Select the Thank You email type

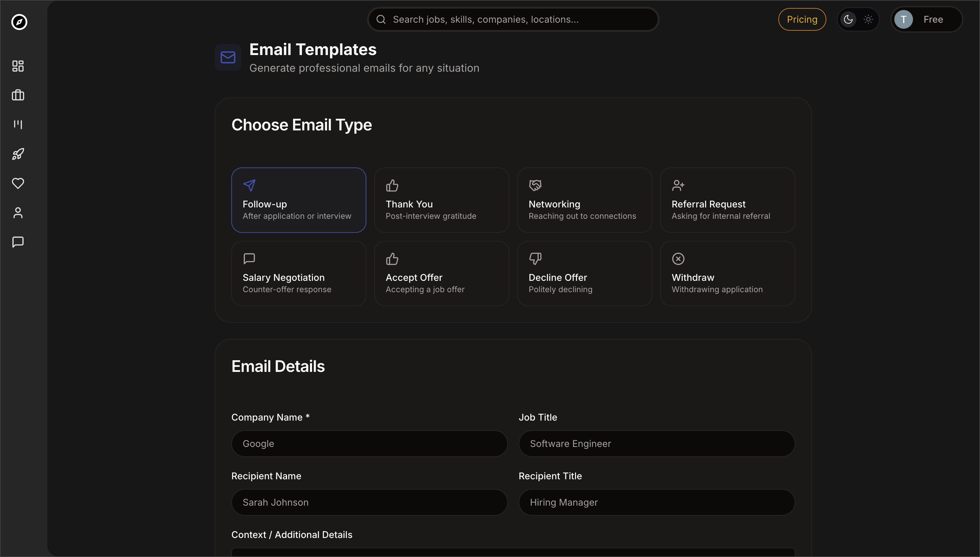[x=441, y=200]
